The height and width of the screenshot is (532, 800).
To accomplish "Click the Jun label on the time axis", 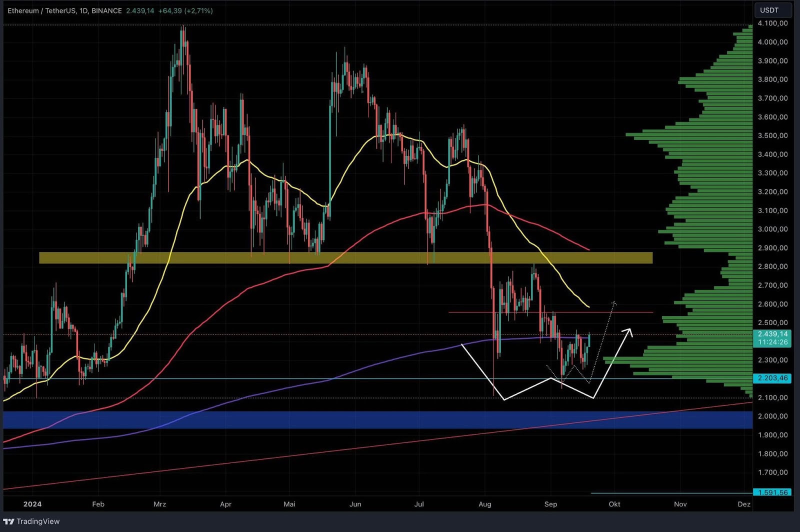I will click(x=355, y=504).
